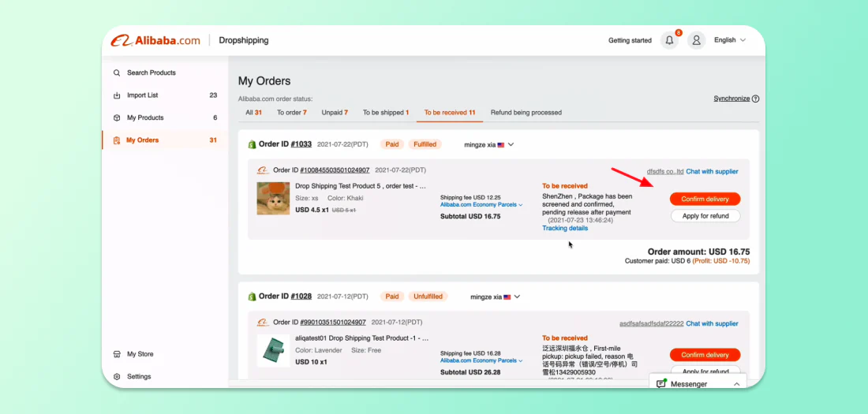Click Subtotal USD 26.28 text
The image size is (868, 414).
[470, 372]
